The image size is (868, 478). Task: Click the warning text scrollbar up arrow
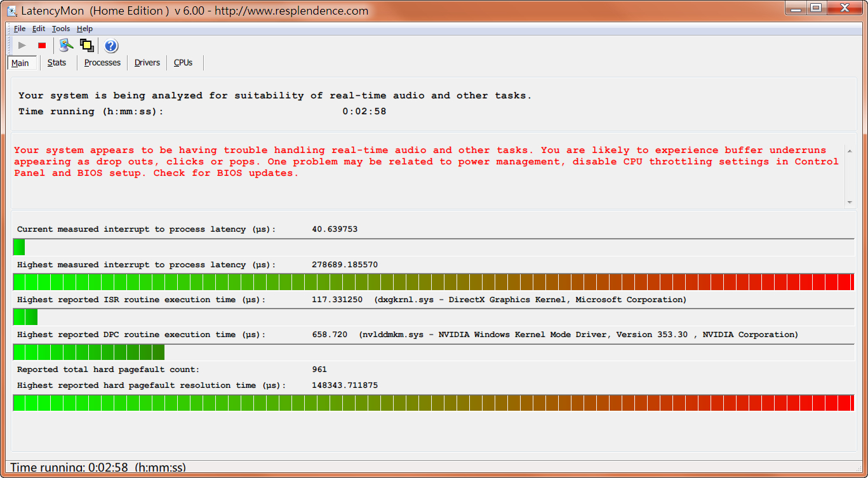(x=850, y=151)
